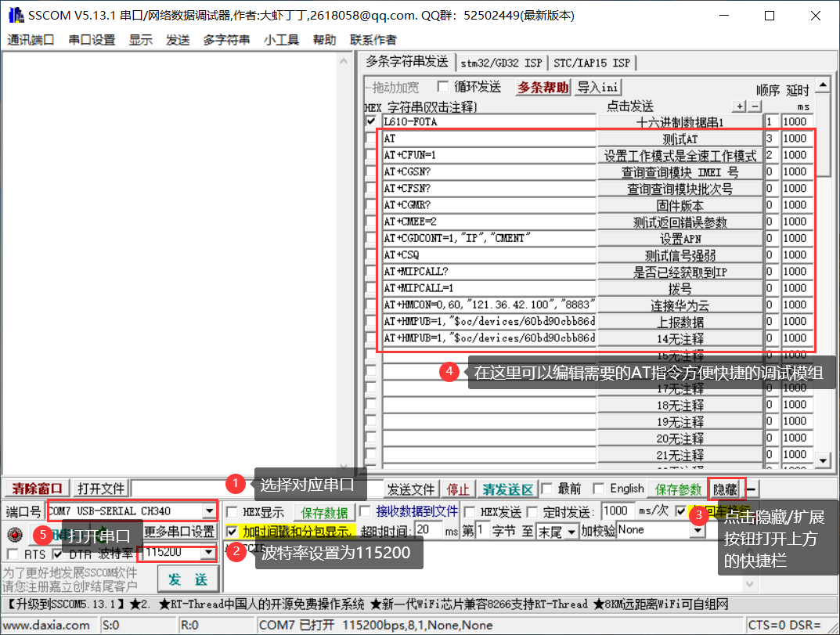Click the dash button next to 隐藏
The height and width of the screenshot is (635, 840).
point(751,489)
